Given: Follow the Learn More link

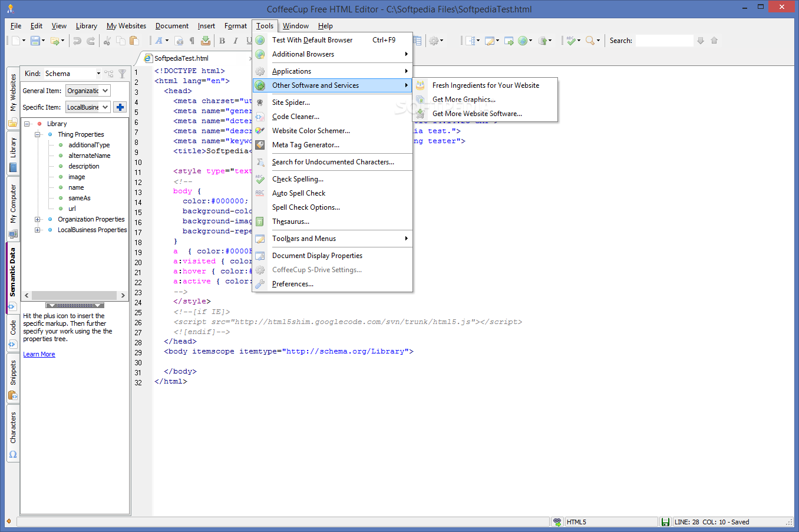Looking at the screenshot, I should (x=39, y=354).
